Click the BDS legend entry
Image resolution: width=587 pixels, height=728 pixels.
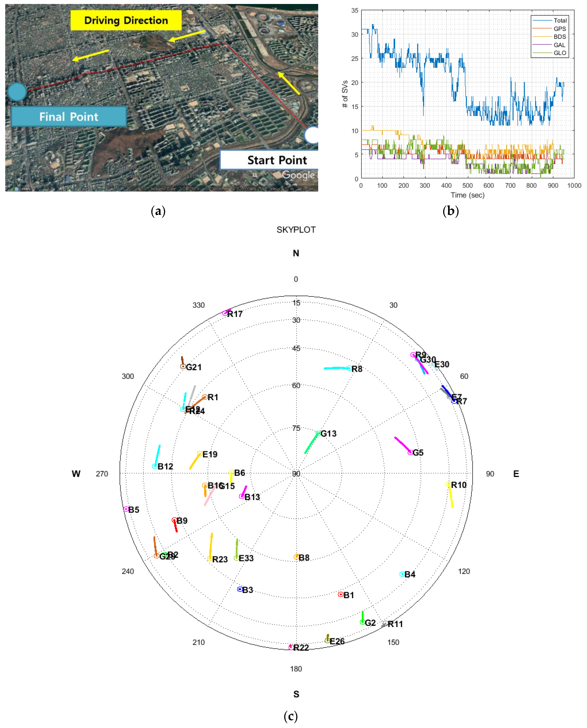560,37
